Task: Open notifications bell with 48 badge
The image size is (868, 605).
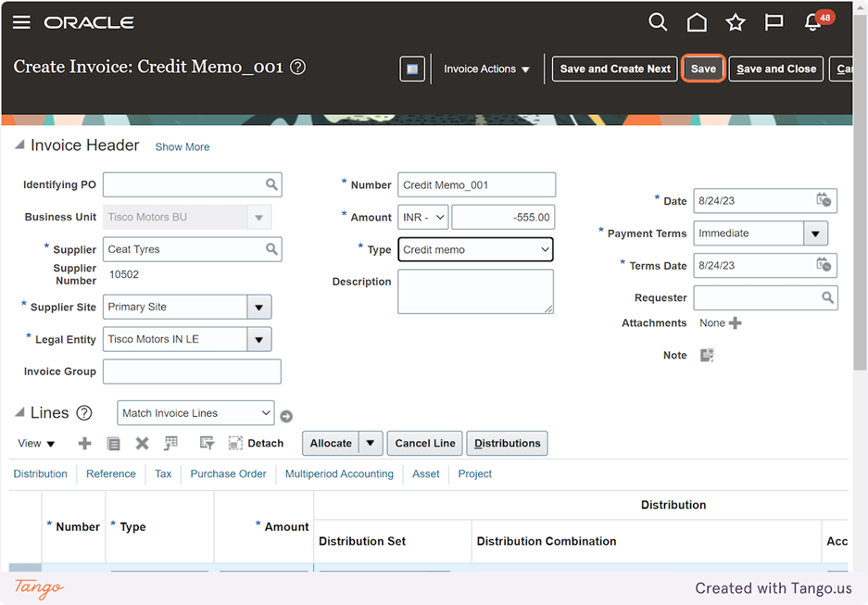Action: [x=812, y=22]
